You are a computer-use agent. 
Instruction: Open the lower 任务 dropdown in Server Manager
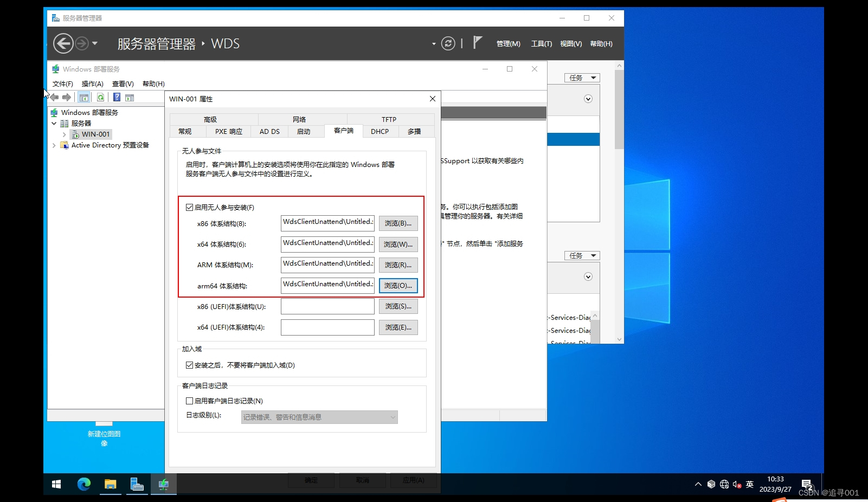click(582, 255)
